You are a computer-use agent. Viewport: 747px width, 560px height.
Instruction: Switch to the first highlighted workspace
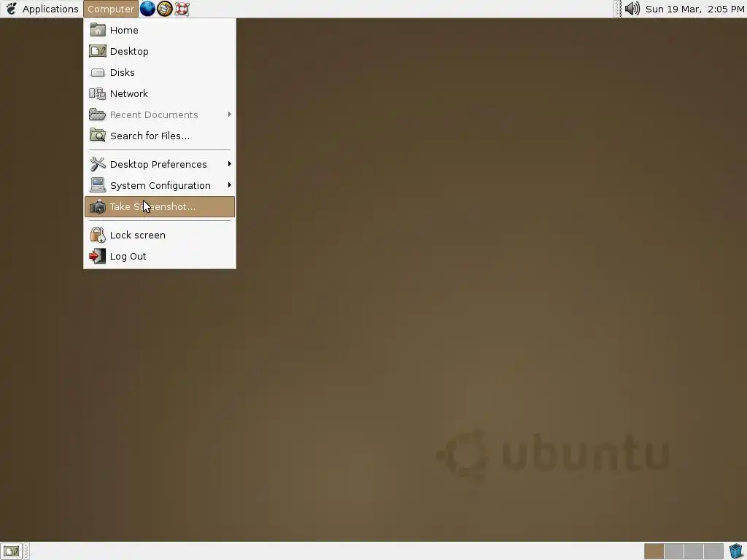point(654,551)
